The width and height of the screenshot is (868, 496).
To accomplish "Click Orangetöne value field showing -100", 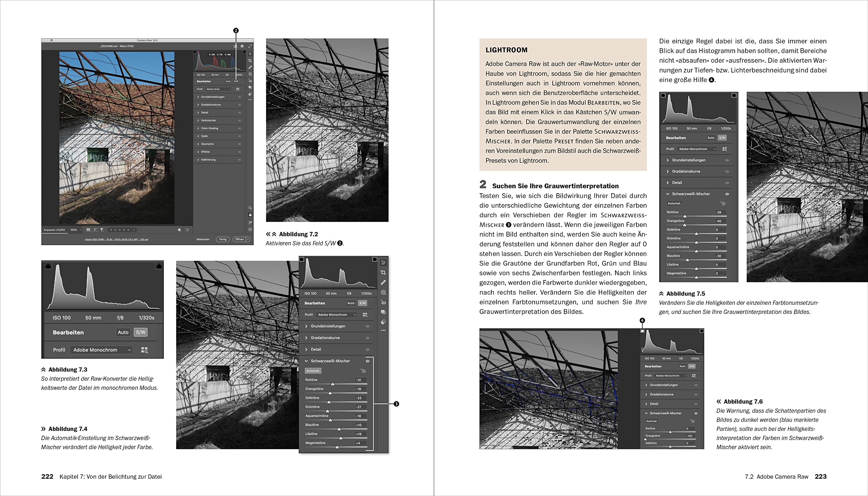I will (690, 436).
